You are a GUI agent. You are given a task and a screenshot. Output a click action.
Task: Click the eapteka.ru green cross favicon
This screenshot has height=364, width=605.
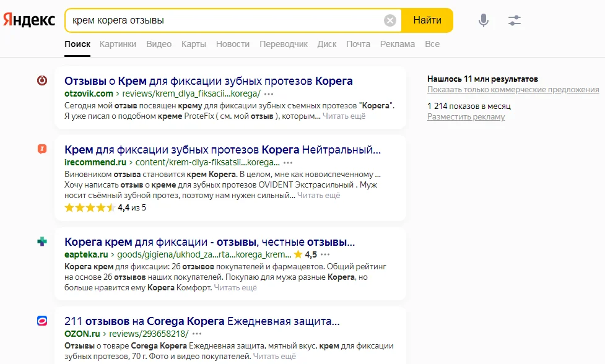(x=42, y=241)
